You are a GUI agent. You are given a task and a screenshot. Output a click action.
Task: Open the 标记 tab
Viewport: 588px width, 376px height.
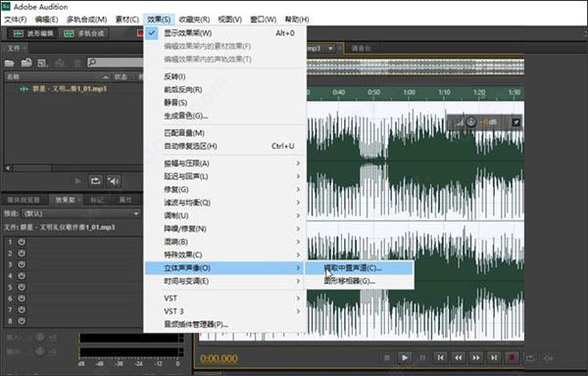pyautogui.click(x=96, y=200)
